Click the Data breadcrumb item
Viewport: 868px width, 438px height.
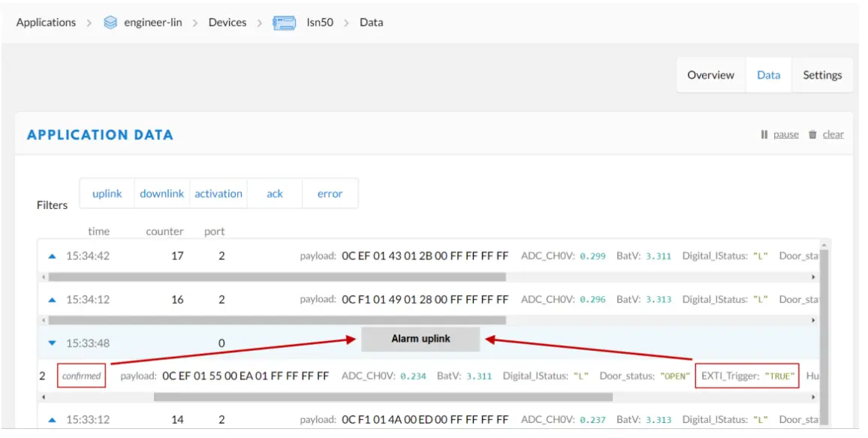coord(372,23)
